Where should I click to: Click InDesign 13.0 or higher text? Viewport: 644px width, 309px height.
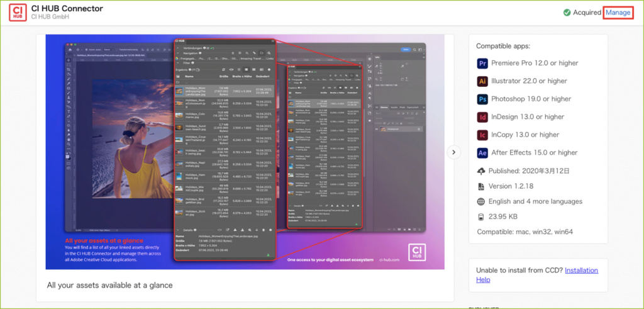(x=528, y=116)
